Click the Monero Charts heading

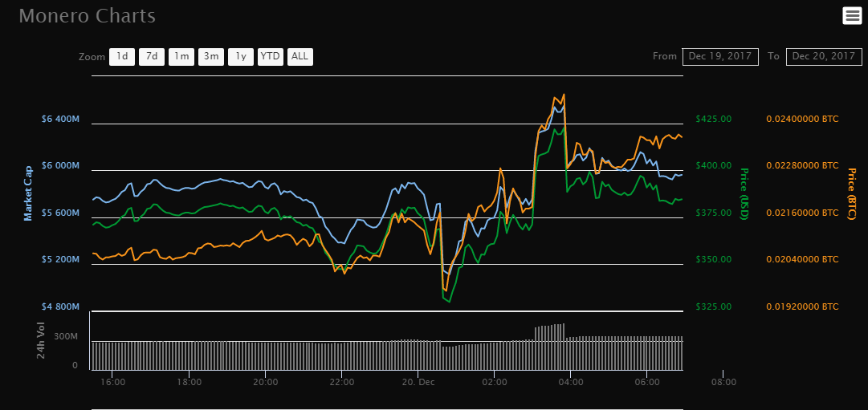88,16
